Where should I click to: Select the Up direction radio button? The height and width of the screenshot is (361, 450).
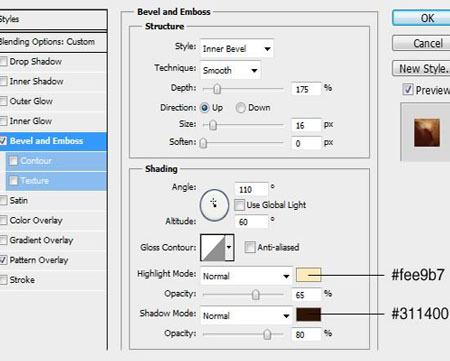click(204, 108)
